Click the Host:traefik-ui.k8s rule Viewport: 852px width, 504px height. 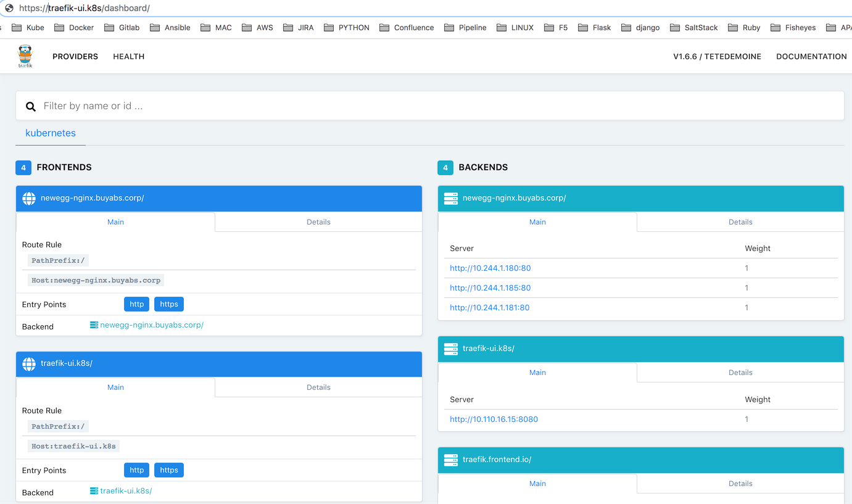coord(73,446)
